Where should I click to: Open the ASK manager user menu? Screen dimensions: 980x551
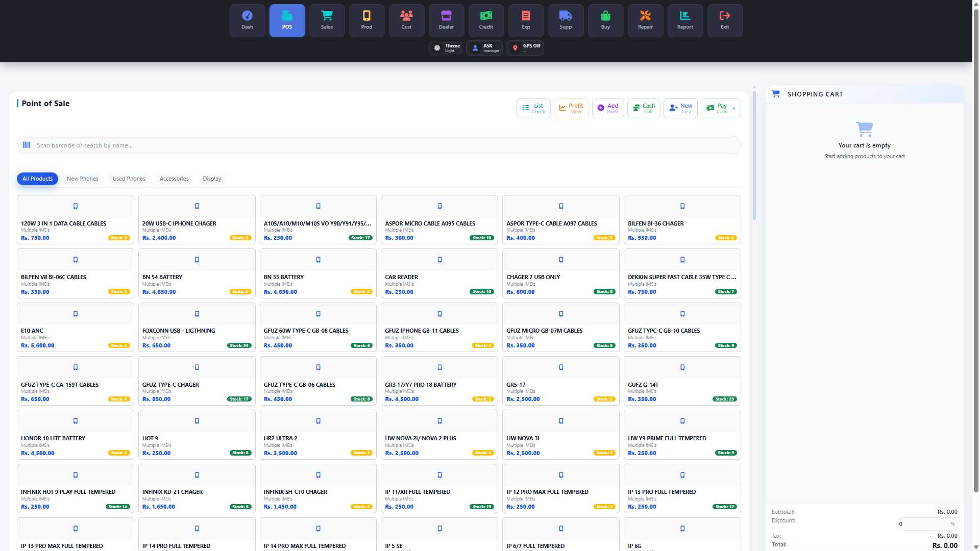coord(484,48)
